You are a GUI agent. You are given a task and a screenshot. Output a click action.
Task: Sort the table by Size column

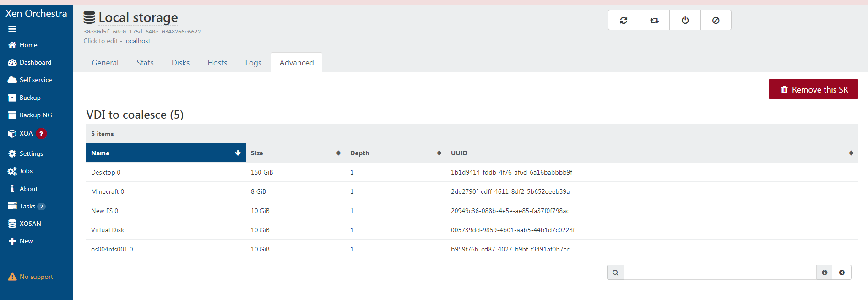coord(295,153)
